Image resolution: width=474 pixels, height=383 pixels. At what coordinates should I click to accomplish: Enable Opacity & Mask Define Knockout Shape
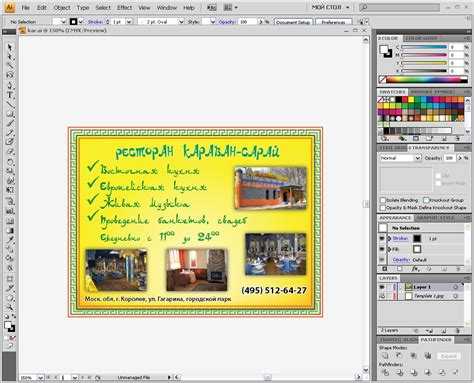383,208
